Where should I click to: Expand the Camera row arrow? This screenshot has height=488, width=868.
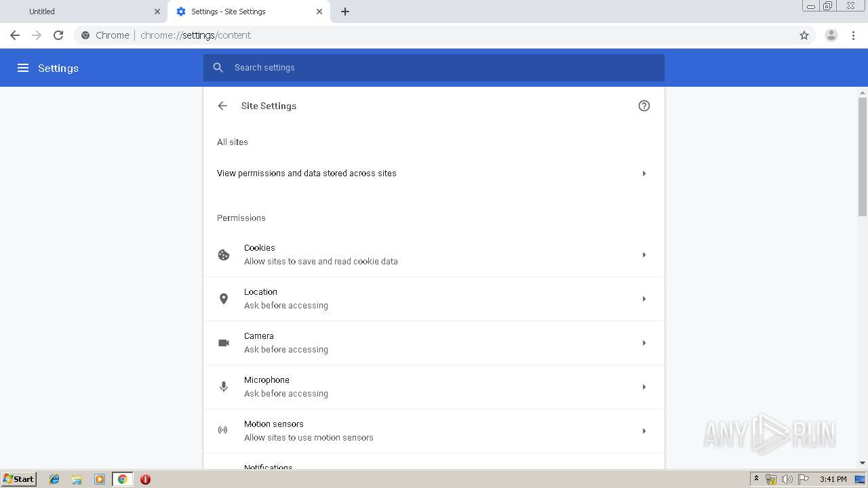pyautogui.click(x=644, y=343)
